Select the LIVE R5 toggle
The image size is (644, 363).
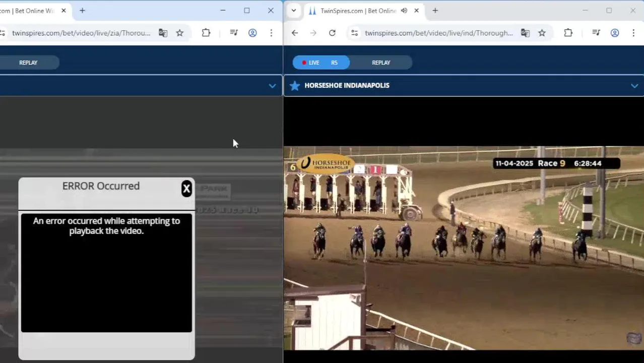(321, 63)
